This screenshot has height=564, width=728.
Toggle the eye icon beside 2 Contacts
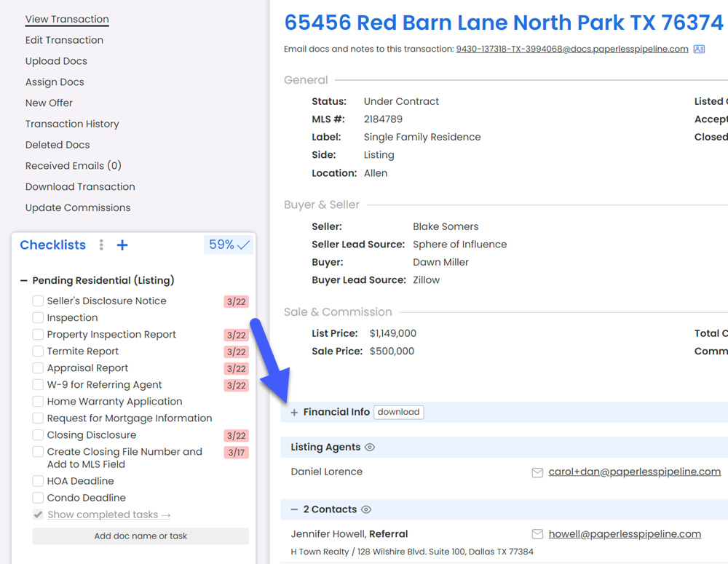tap(366, 509)
